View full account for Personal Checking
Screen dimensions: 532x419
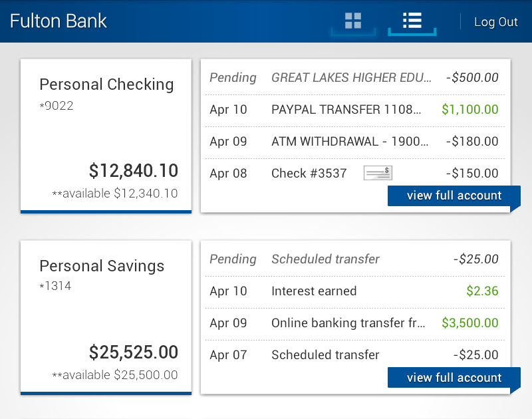(x=454, y=196)
